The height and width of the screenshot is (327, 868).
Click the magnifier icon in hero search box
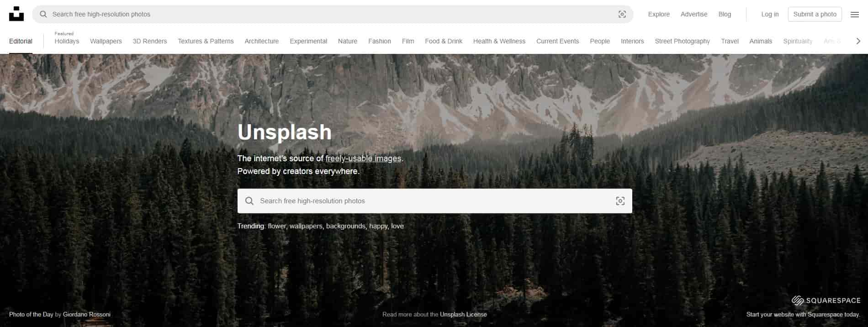pyautogui.click(x=249, y=201)
